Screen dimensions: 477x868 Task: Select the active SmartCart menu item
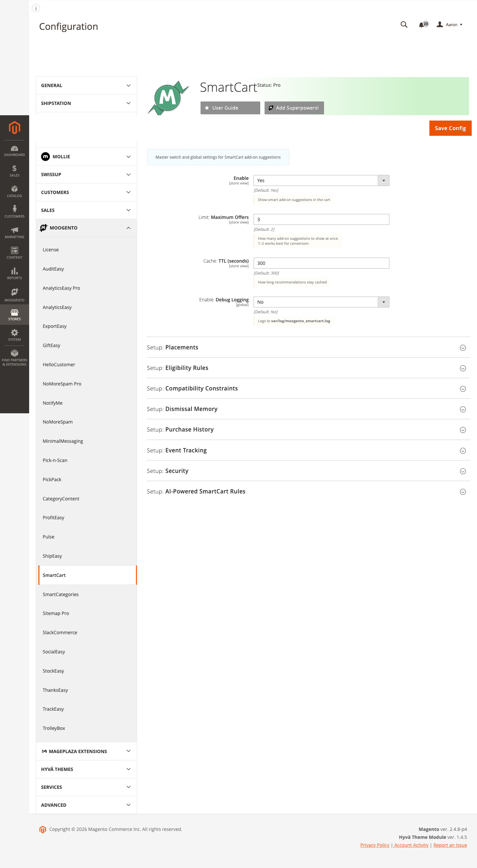coord(88,575)
